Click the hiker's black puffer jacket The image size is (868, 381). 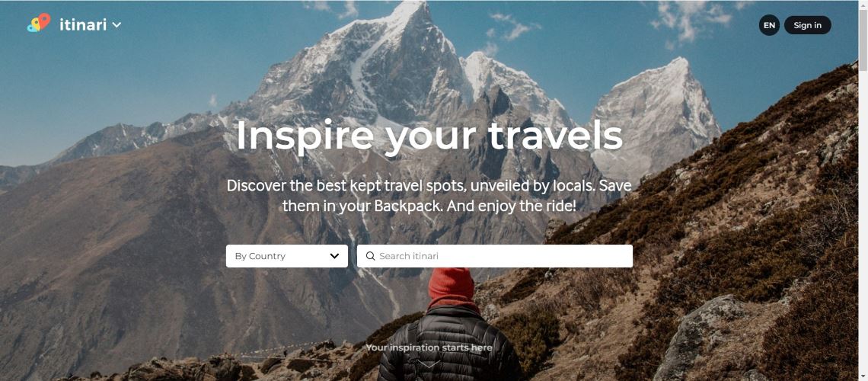(449, 344)
